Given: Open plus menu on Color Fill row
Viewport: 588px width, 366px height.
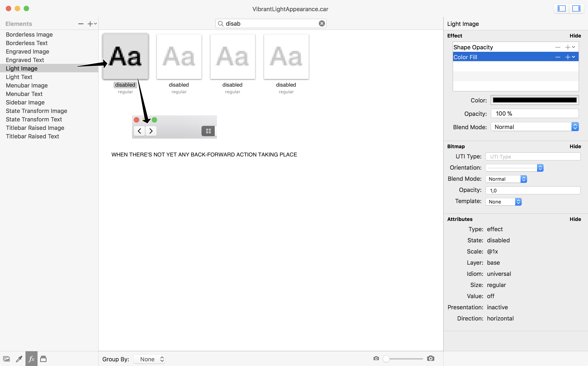Looking at the screenshot, I should click(570, 57).
